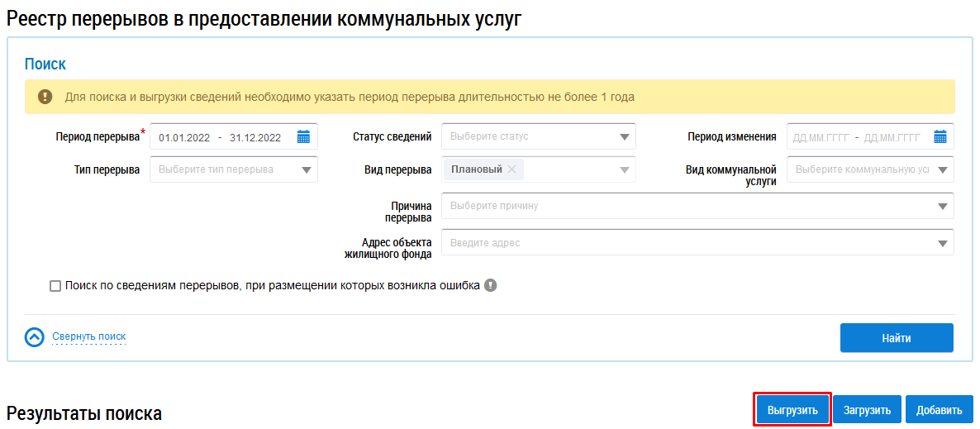Click the Период изменения start date input
980x429 pixels.
(820, 138)
